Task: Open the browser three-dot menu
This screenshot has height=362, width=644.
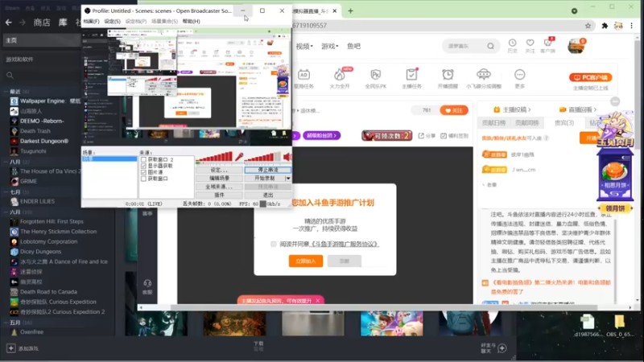Action: pos(632,26)
